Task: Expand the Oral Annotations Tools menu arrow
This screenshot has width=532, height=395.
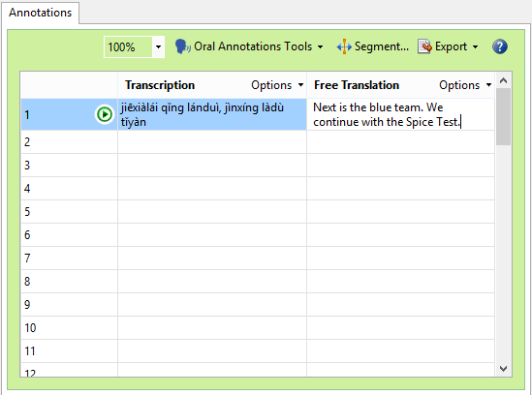Action: 320,46
